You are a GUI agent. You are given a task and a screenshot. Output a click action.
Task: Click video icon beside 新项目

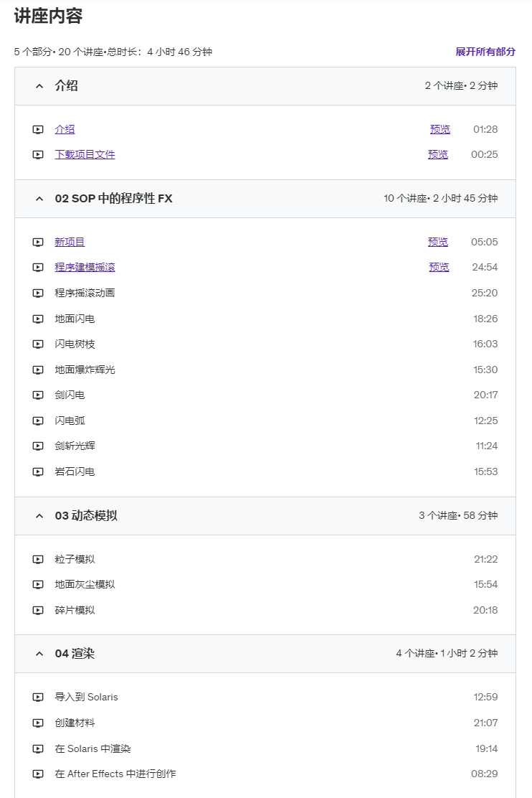point(38,242)
